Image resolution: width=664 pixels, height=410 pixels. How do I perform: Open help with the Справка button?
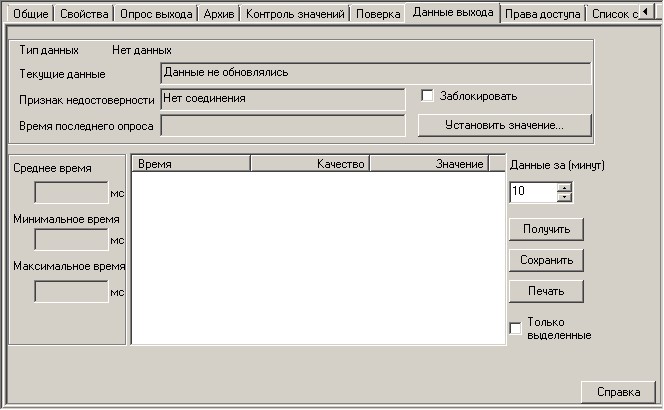pos(618,392)
